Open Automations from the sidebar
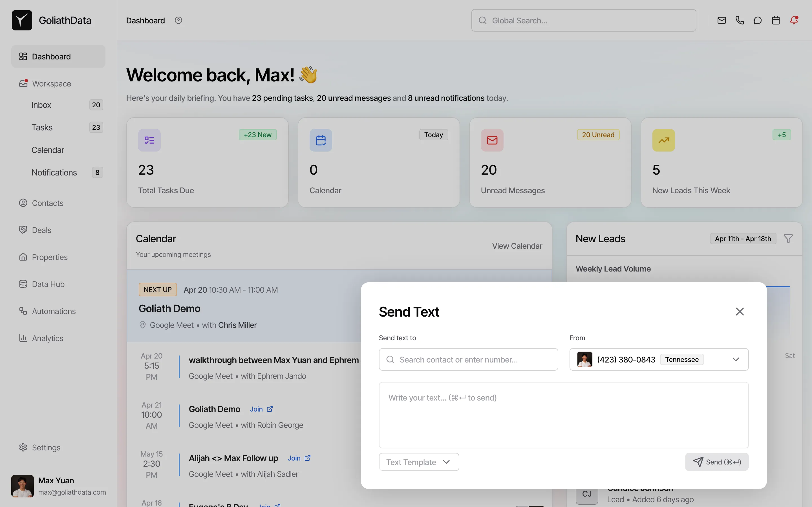This screenshot has width=812, height=507. click(x=54, y=311)
